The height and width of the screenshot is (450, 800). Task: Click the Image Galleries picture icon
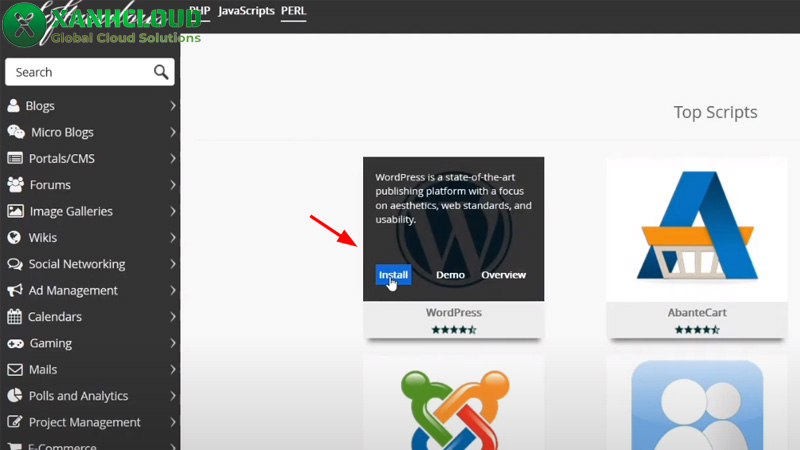[15, 211]
